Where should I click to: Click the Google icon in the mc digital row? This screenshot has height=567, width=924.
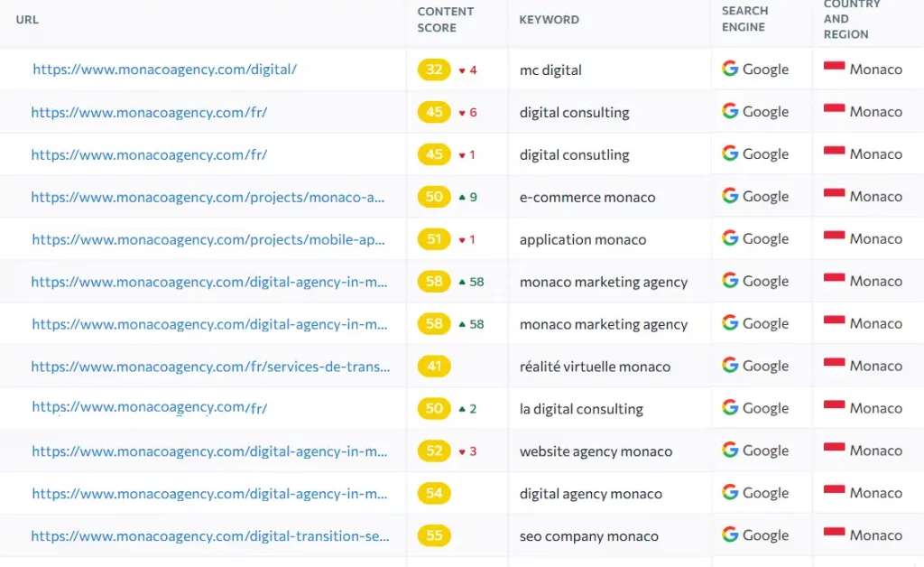[x=730, y=69]
